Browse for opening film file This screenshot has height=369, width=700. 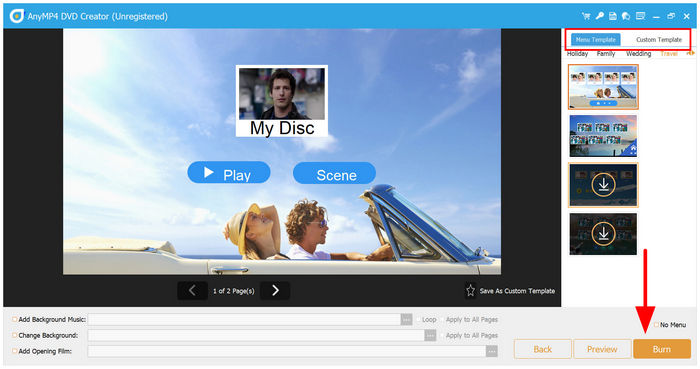(492, 351)
